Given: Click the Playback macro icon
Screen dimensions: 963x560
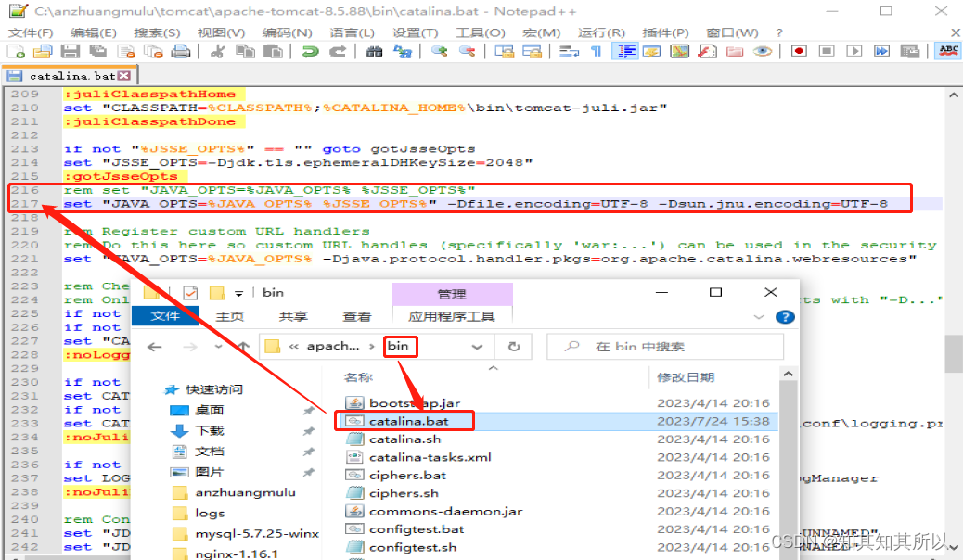Looking at the screenshot, I should coord(854,52).
